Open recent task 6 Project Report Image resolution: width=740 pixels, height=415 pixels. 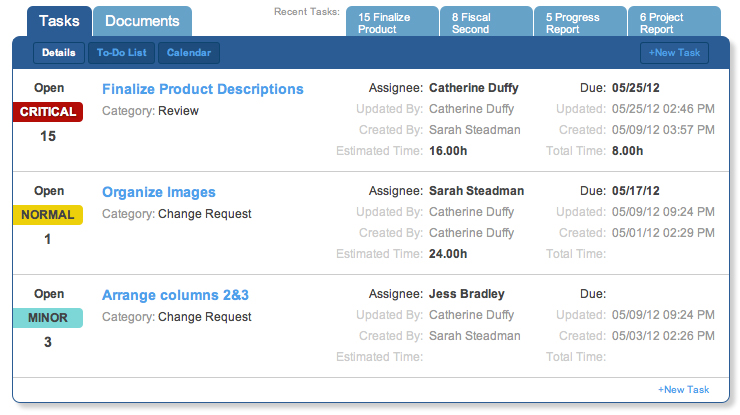point(674,22)
